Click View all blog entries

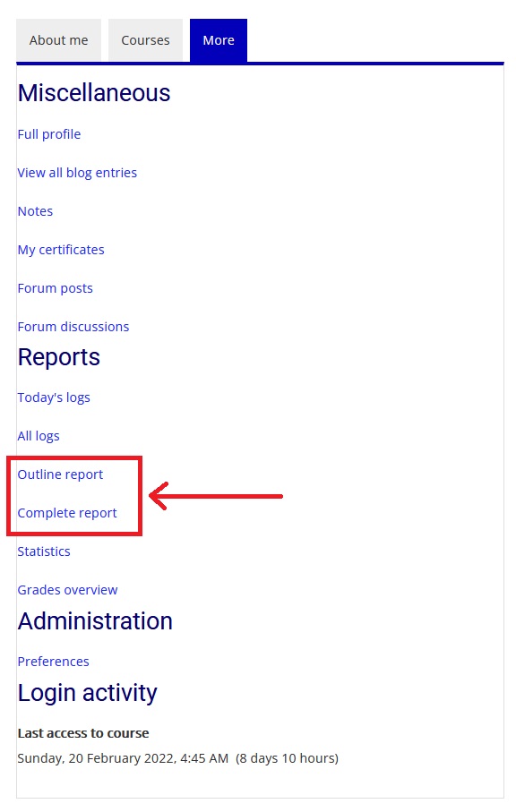(x=77, y=173)
